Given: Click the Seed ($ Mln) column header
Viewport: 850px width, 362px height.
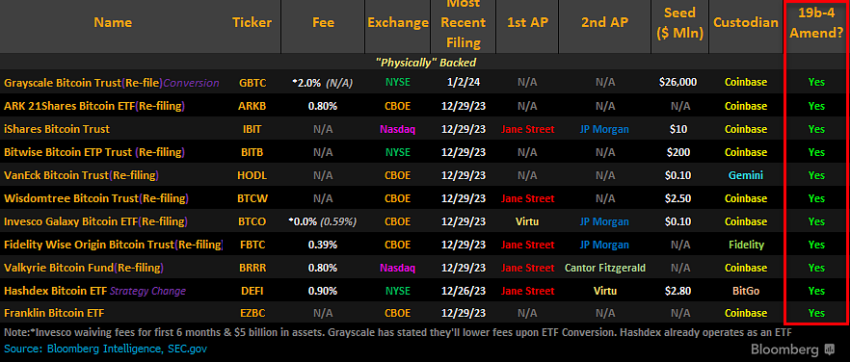Looking at the screenshot, I should pos(679,22).
